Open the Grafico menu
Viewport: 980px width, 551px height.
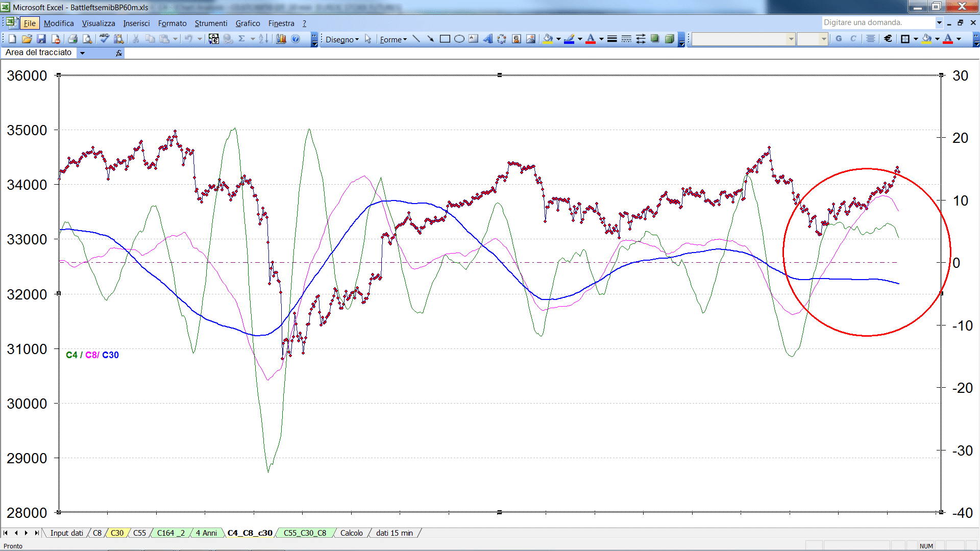pos(248,23)
